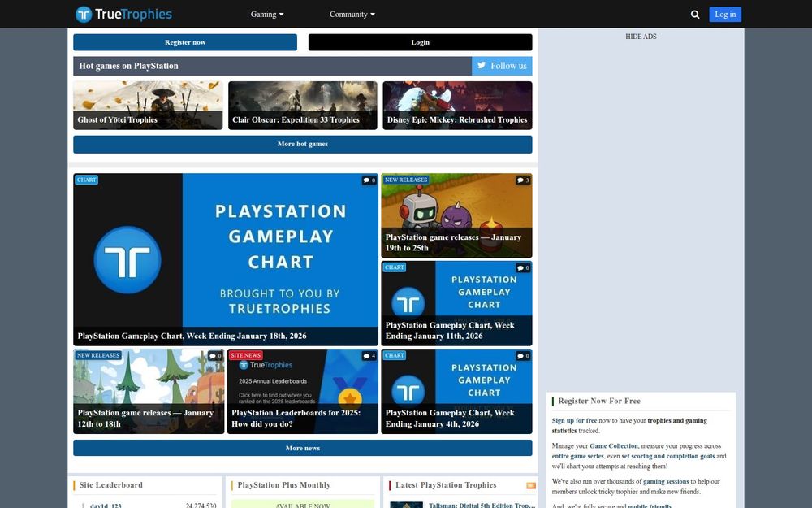812x508 pixels.
Task: Click CHART tag on January 4th article
Action: (x=395, y=356)
